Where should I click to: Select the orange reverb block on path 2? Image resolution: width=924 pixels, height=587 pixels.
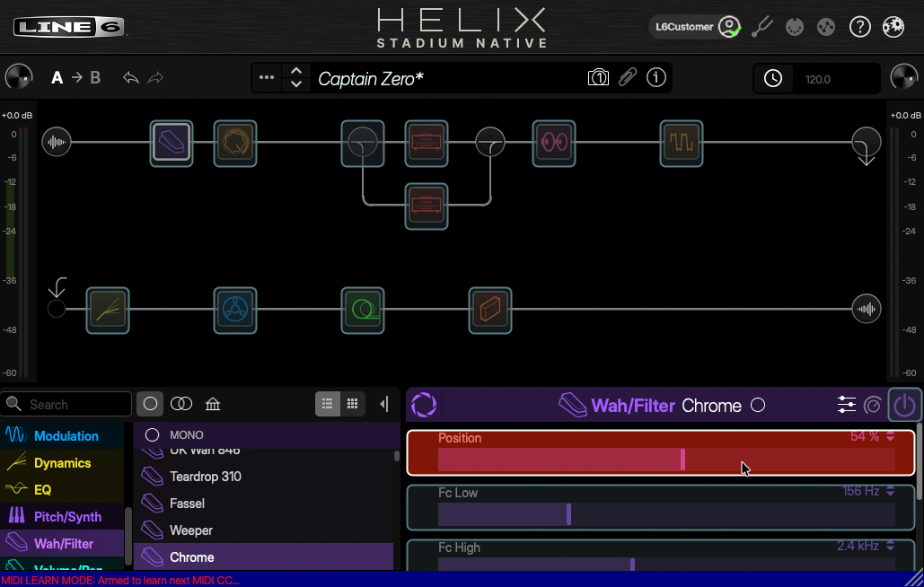(x=489, y=311)
